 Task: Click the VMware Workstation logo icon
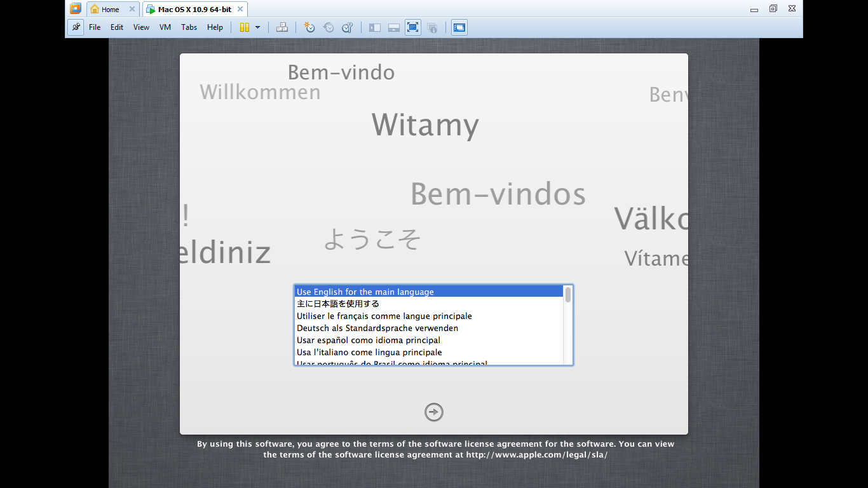click(x=76, y=9)
